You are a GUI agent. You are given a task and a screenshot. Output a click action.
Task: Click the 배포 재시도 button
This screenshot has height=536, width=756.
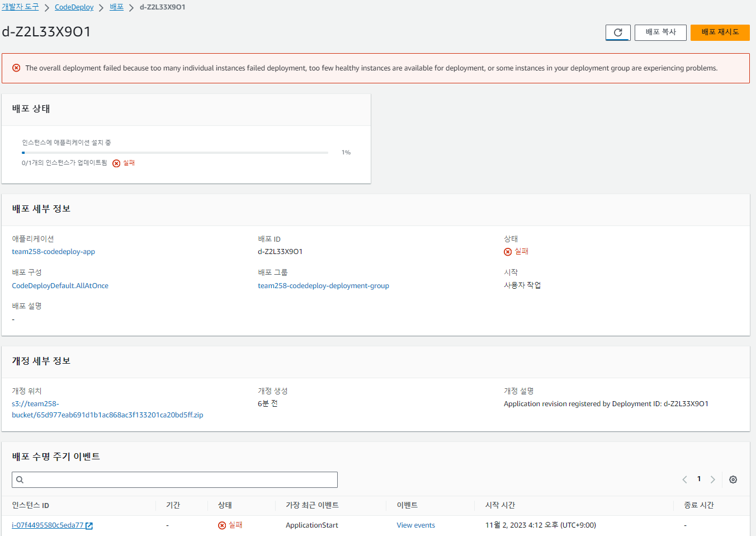[x=720, y=32]
